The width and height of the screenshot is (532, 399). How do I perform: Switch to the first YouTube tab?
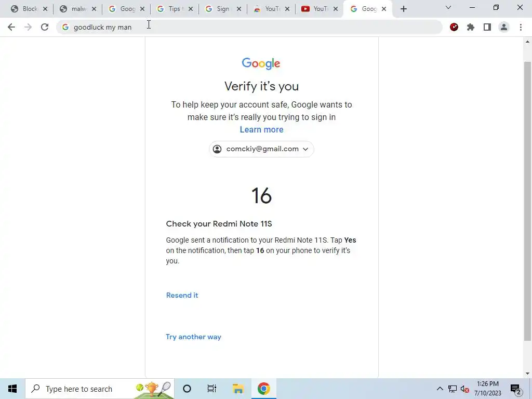(268, 9)
